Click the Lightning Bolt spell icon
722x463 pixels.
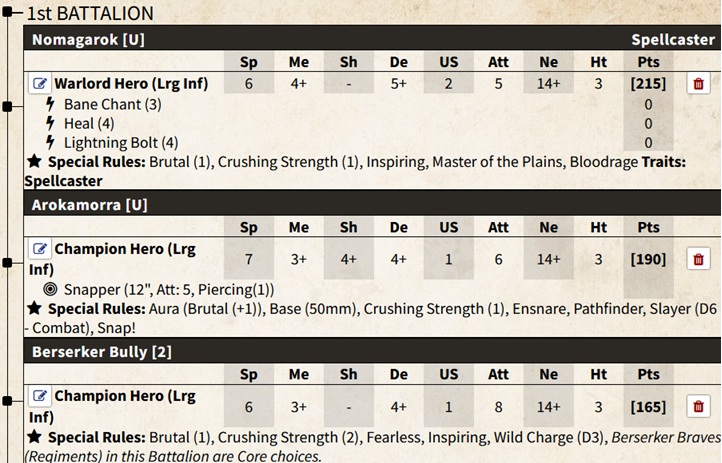pos(50,143)
